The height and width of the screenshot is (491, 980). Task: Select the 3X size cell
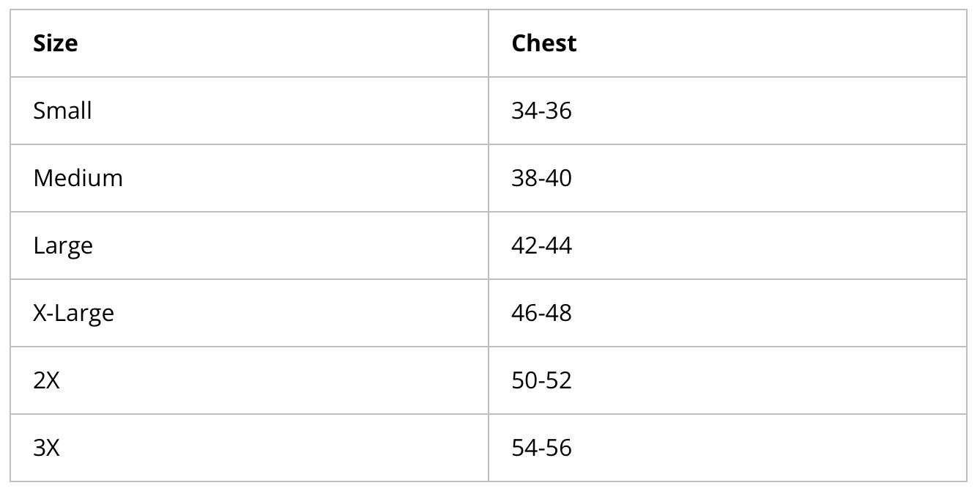click(x=249, y=448)
